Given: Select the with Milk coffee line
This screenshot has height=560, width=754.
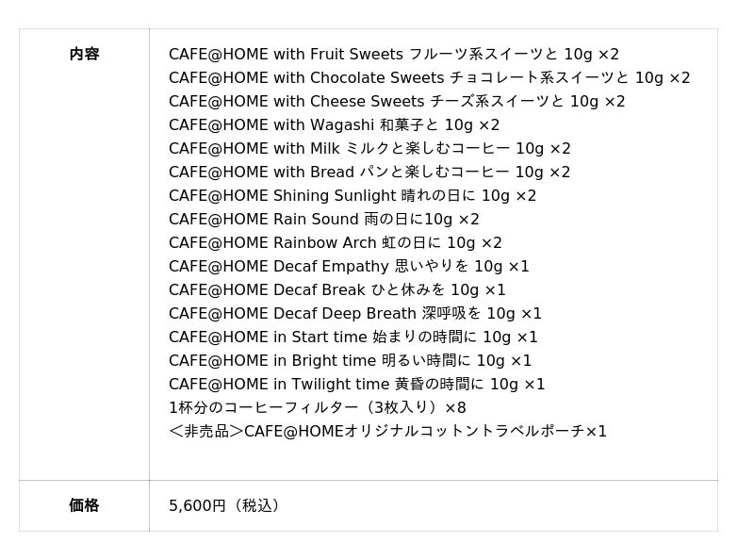Looking at the screenshot, I should coord(369,149).
